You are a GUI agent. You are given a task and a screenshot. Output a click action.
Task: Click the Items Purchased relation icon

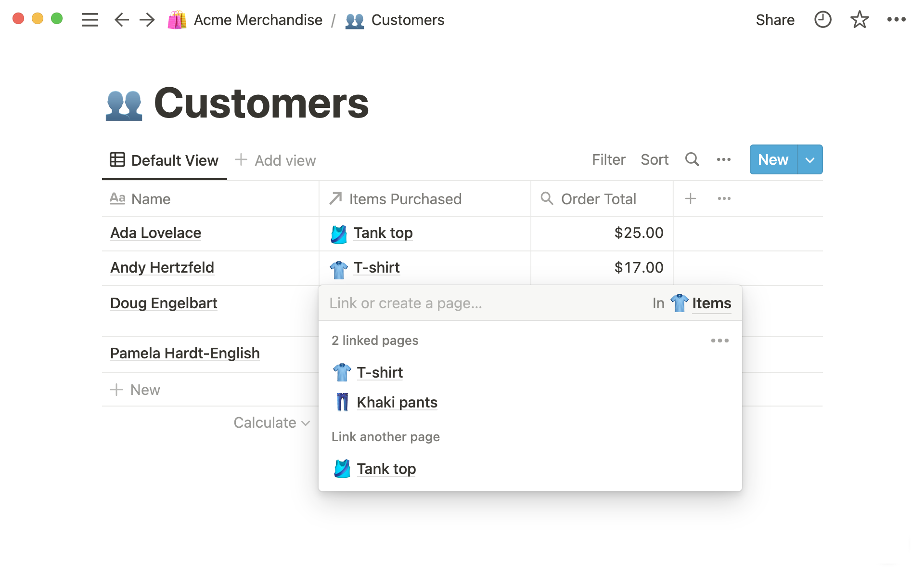[336, 198]
